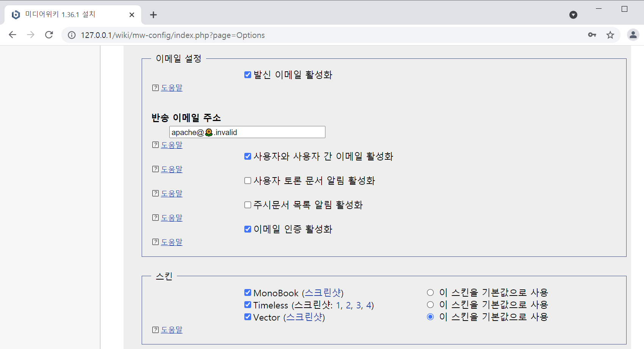Open tab search dropdown arrow in title bar
Image resolution: width=644 pixels, height=349 pixels.
[573, 15]
